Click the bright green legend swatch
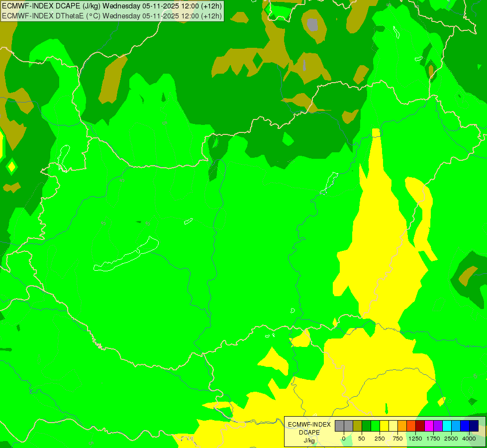Viewport: 487px width, 448px height. [375, 426]
